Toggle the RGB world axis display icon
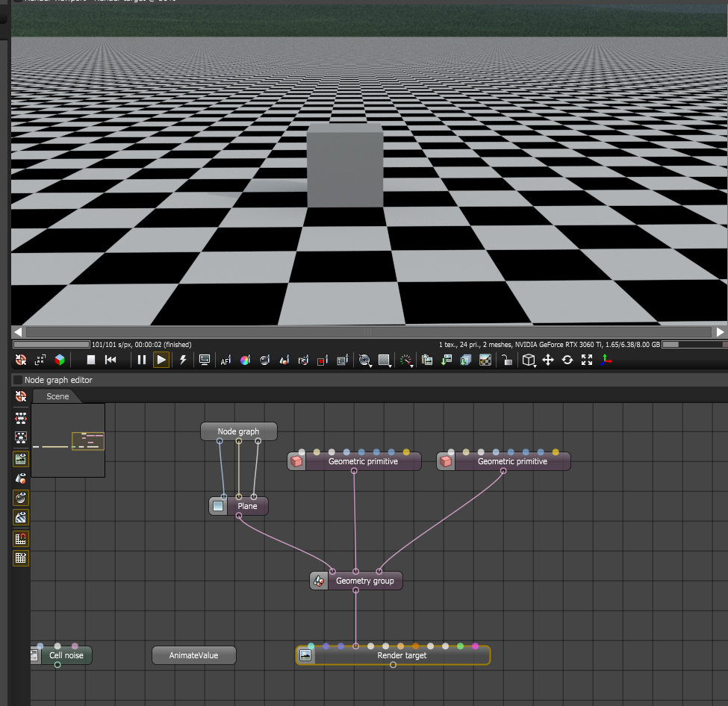The height and width of the screenshot is (706, 728). click(606, 360)
